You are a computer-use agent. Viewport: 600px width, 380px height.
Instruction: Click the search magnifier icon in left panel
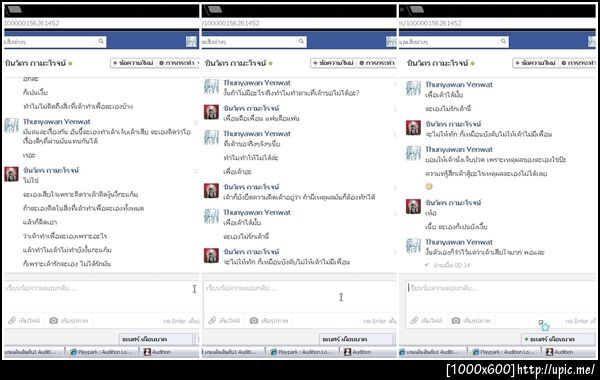pyautogui.click(x=101, y=41)
